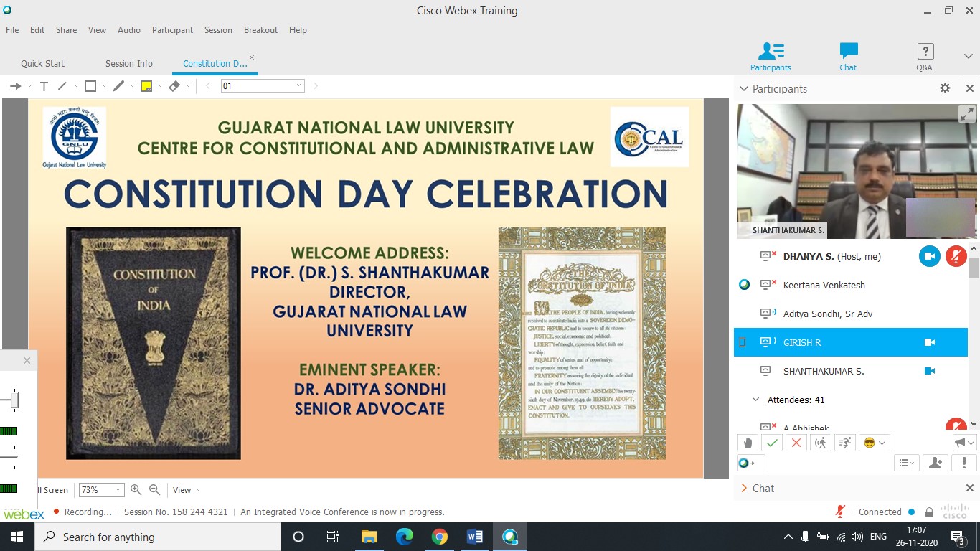
Task: Click the invite participant icon
Action: pos(935,463)
